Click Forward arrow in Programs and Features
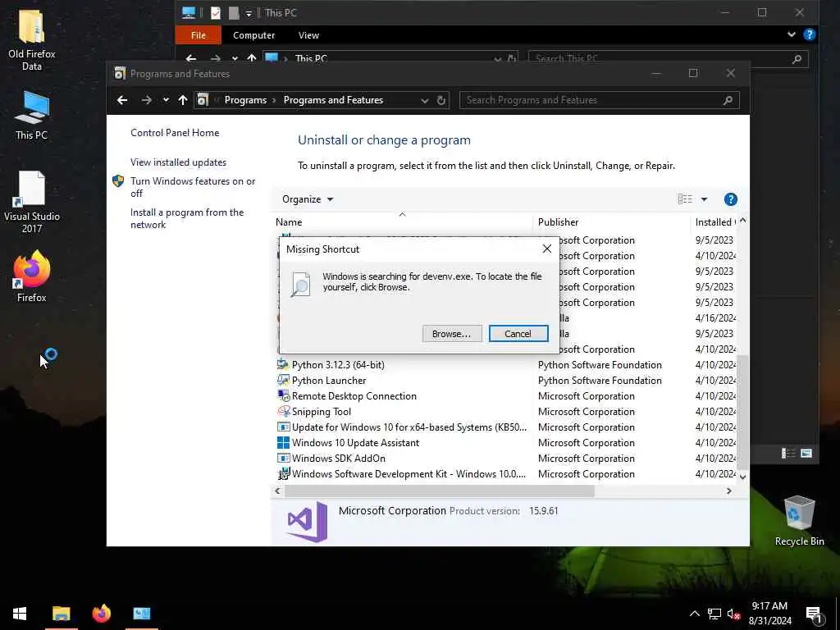The image size is (840, 630). [146, 99]
